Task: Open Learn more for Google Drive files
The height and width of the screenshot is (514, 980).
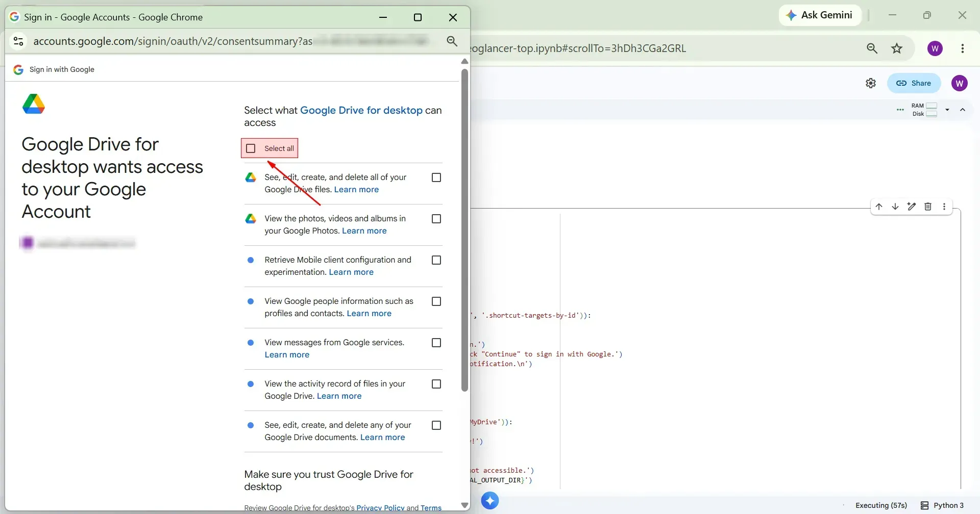Action: click(x=356, y=190)
